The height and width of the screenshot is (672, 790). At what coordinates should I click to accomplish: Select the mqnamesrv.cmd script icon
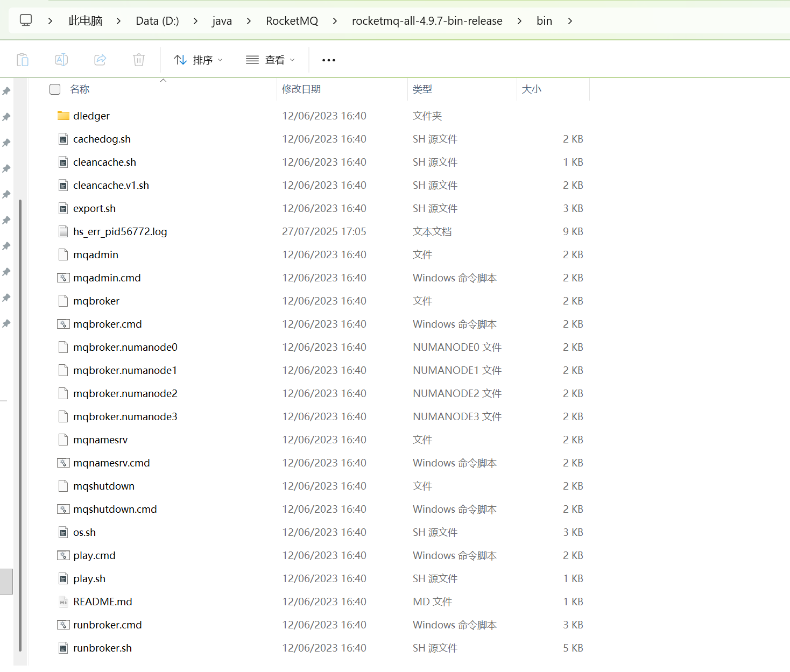[x=64, y=463]
